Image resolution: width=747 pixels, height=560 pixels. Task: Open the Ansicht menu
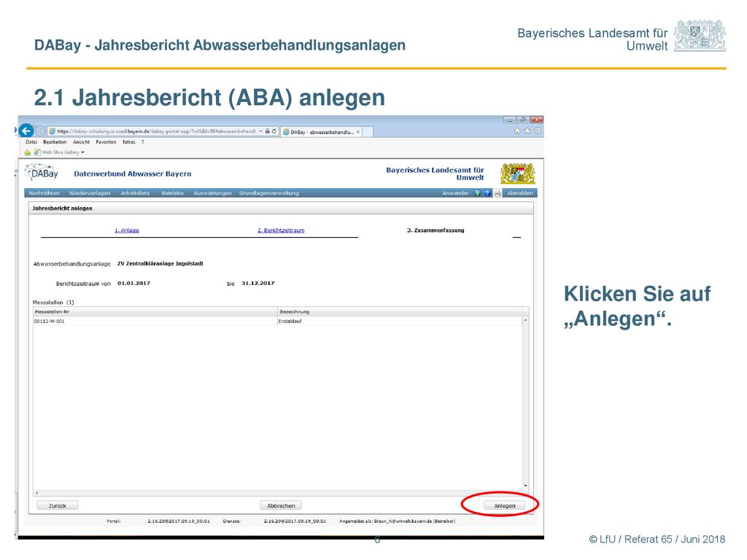click(x=81, y=142)
